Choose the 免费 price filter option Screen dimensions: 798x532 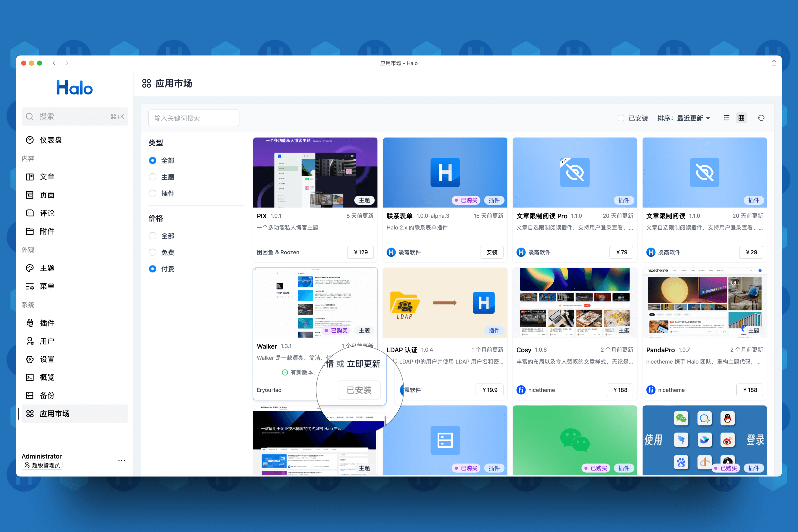(152, 252)
